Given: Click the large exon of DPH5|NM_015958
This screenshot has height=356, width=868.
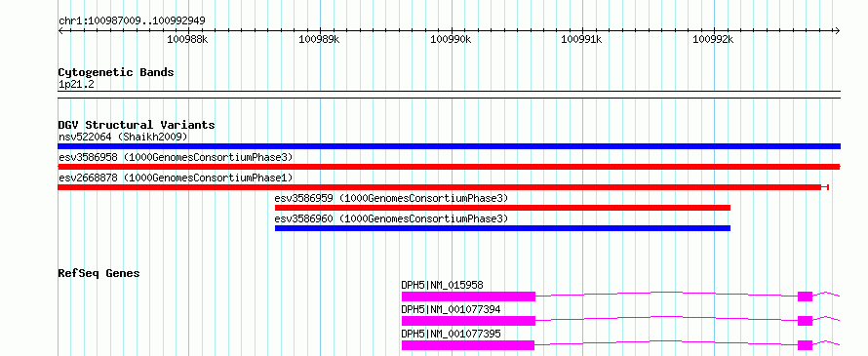Looking at the screenshot, I should 468,297.
